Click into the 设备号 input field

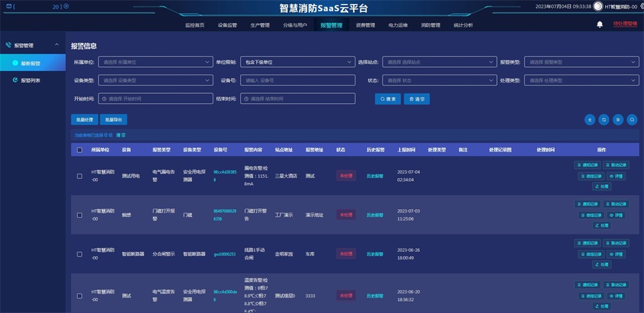click(297, 80)
